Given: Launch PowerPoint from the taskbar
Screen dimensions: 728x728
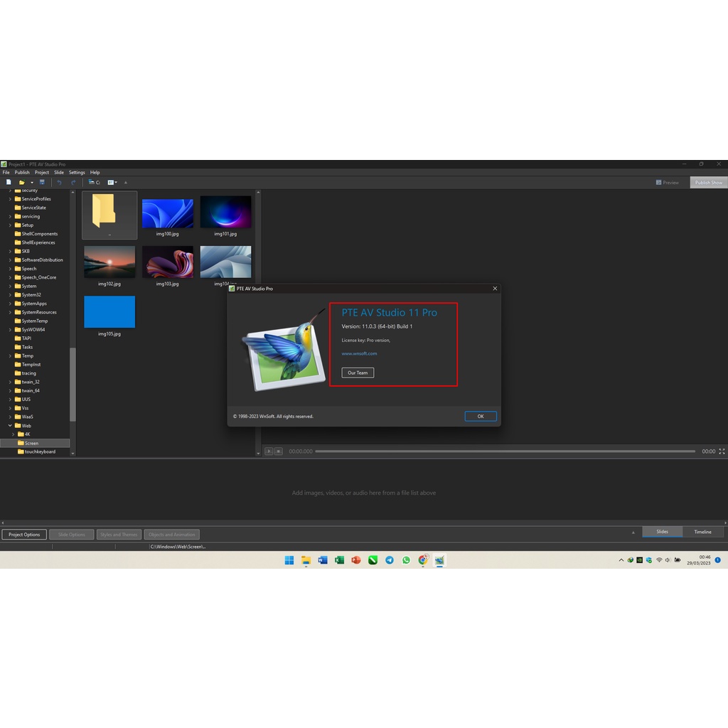Looking at the screenshot, I should (x=356, y=560).
